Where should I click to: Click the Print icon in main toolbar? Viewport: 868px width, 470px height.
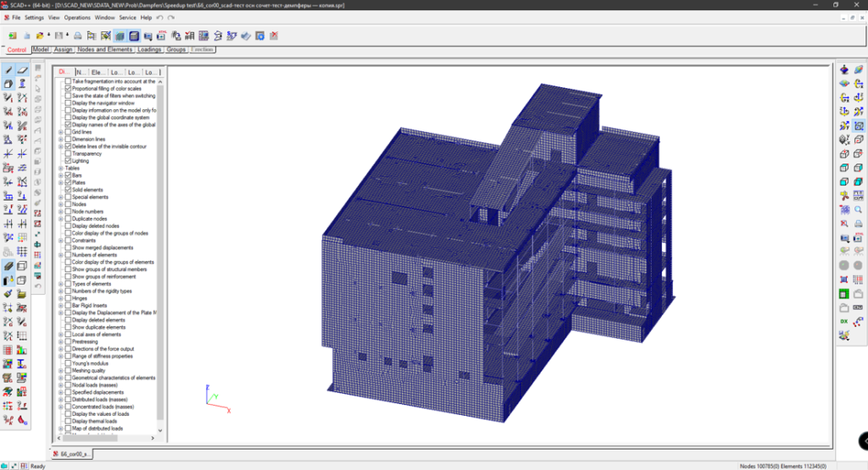point(78,36)
